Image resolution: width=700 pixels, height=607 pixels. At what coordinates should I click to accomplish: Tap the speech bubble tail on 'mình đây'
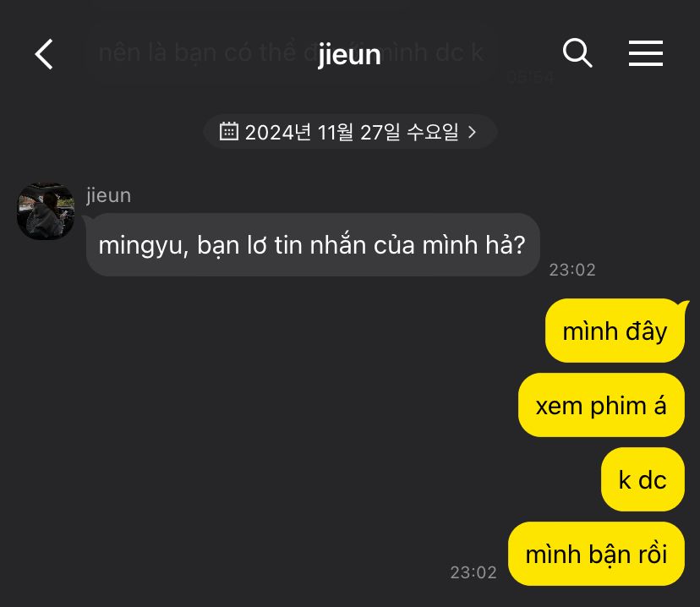pyautogui.click(x=684, y=304)
